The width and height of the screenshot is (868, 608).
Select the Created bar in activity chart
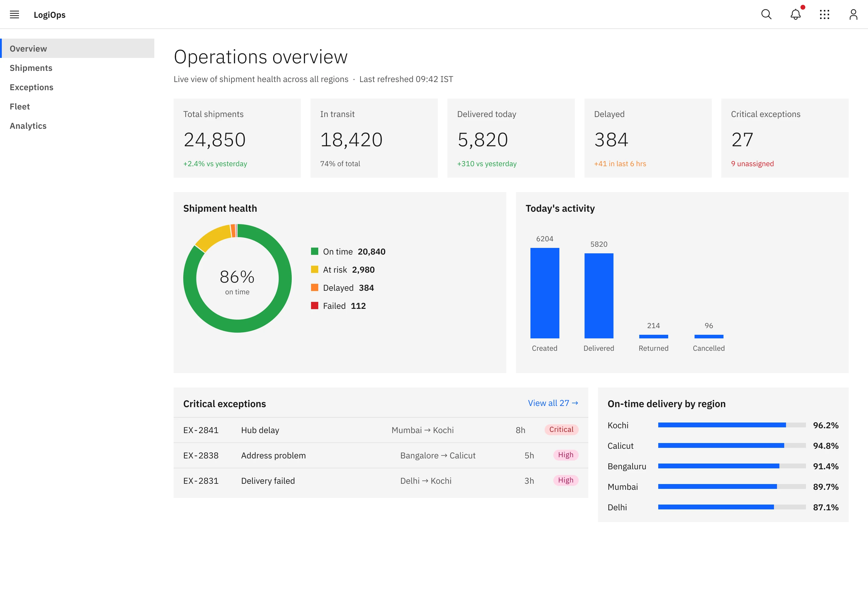pyautogui.click(x=544, y=293)
